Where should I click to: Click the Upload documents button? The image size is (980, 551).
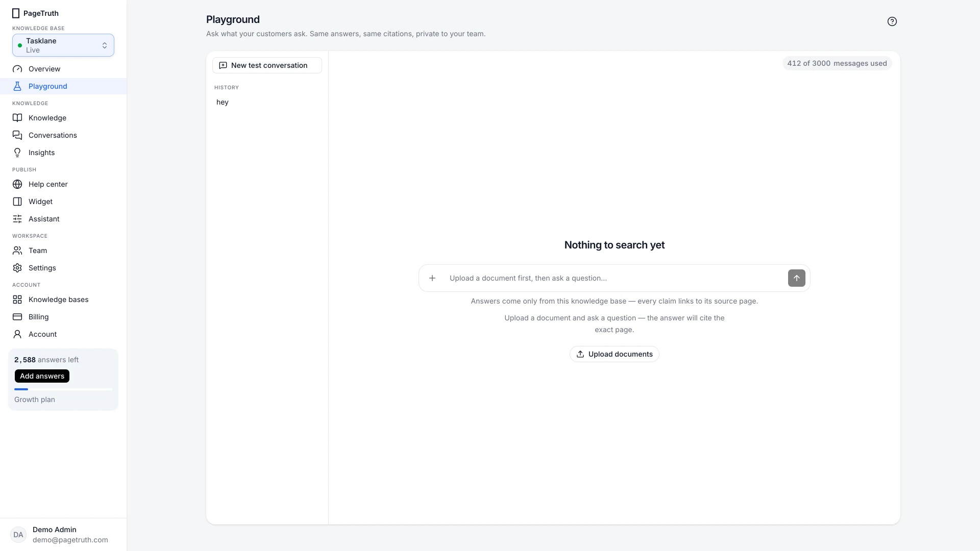[614, 354]
